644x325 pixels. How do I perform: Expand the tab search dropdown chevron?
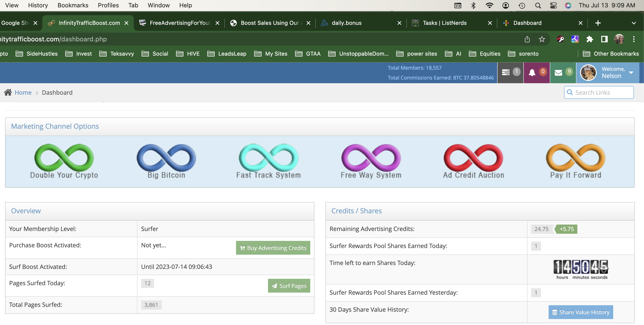633,23
